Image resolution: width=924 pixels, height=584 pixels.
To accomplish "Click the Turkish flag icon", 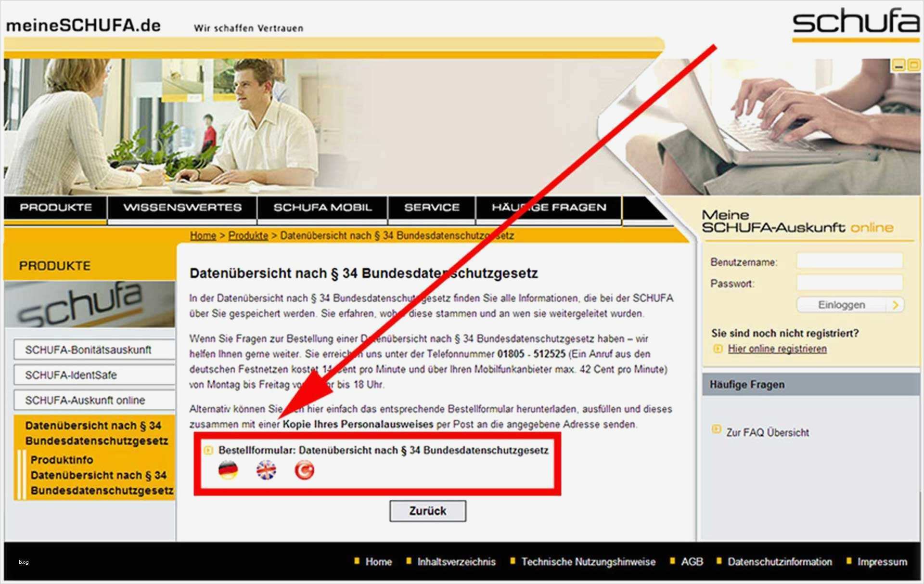I will 304,470.
